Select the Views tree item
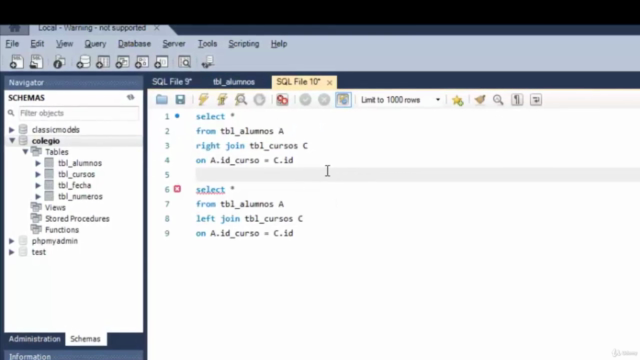640x360 pixels. 55,207
